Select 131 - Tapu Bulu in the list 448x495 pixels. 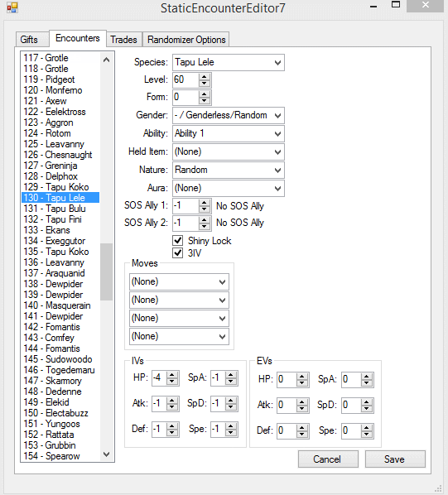[x=60, y=209]
